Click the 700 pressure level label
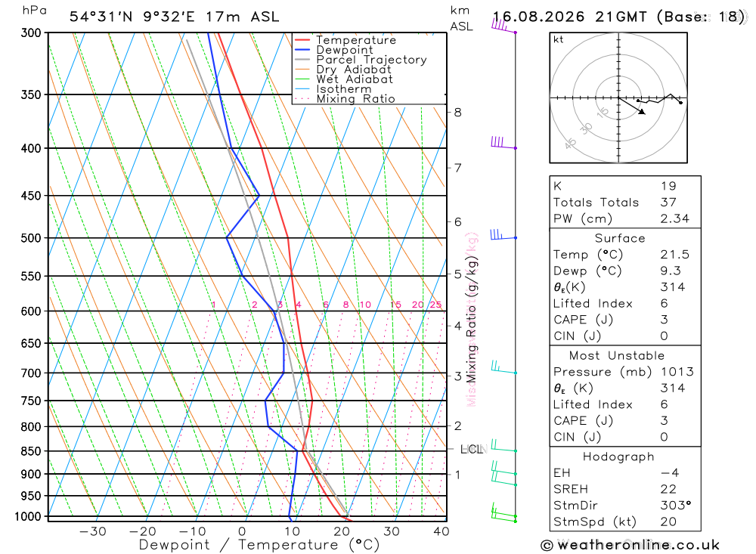This screenshot has height=554, width=756. 31,373
